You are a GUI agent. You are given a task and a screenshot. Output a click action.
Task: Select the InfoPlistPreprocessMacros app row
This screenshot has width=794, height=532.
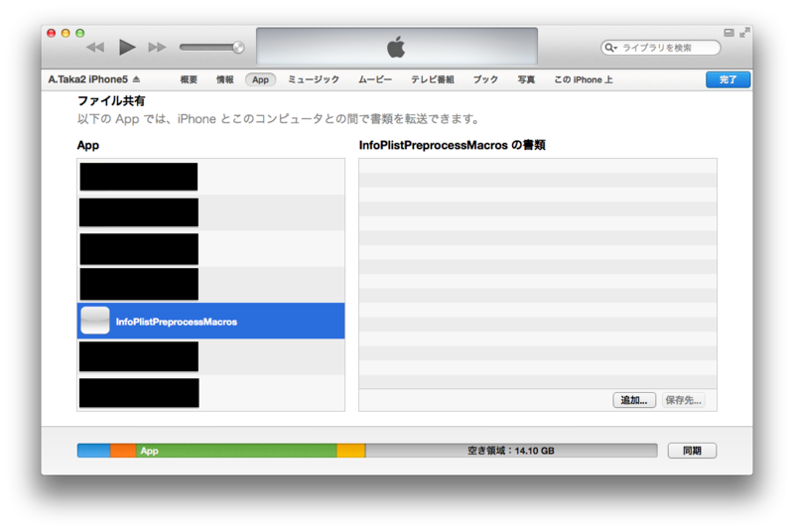(x=210, y=321)
